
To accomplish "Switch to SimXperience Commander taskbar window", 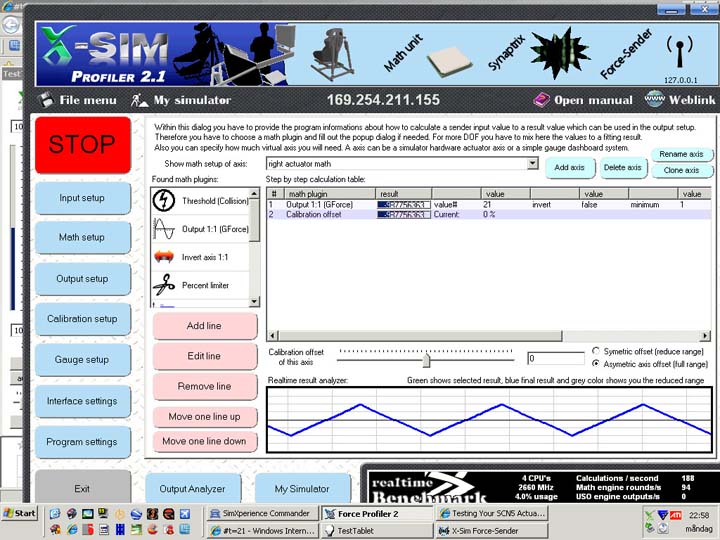I will tap(261, 513).
